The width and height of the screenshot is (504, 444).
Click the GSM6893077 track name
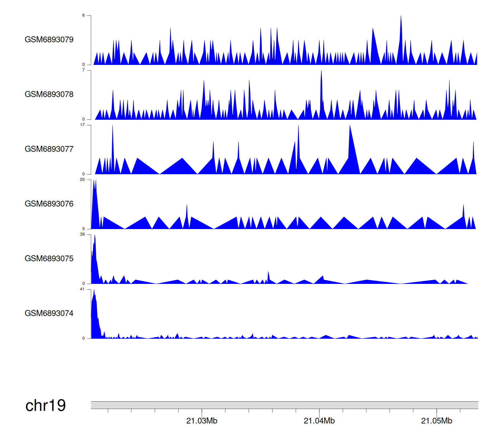pyautogui.click(x=49, y=149)
